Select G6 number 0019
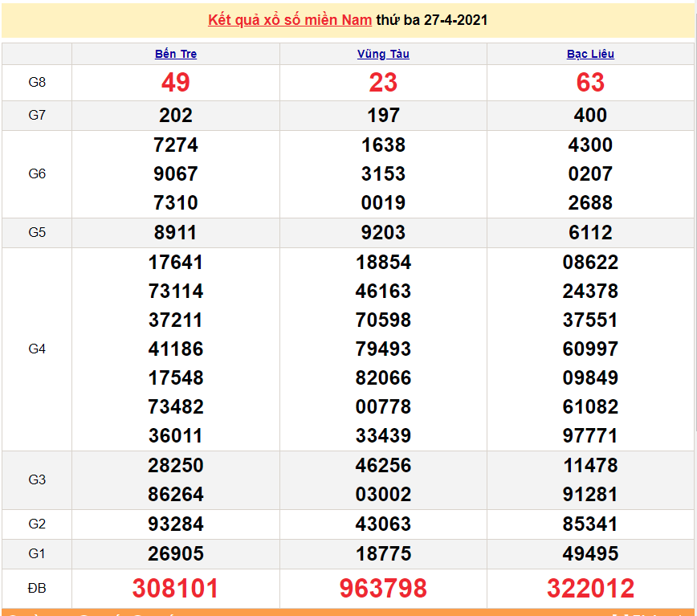The height and width of the screenshot is (616, 697). [x=383, y=202]
